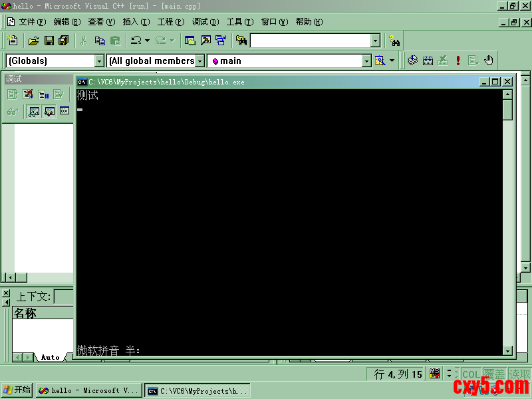
Task: Click the Open file folder icon
Action: click(33, 41)
